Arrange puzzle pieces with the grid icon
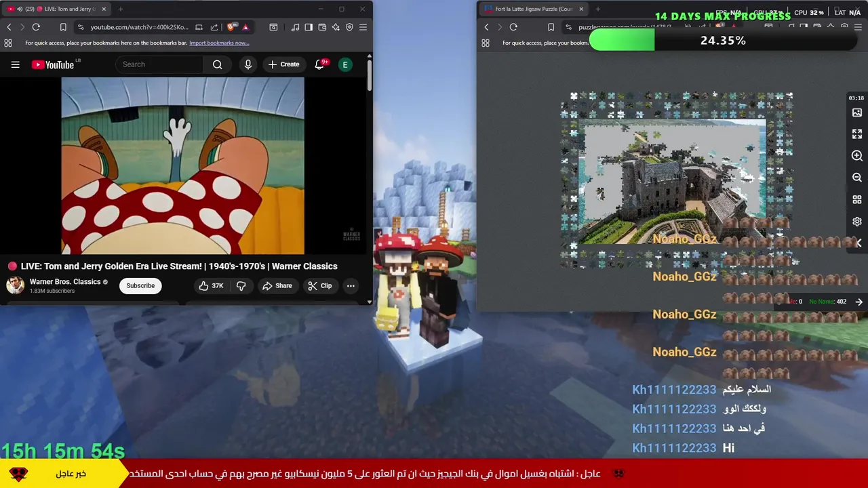This screenshot has height=488, width=868. click(857, 200)
